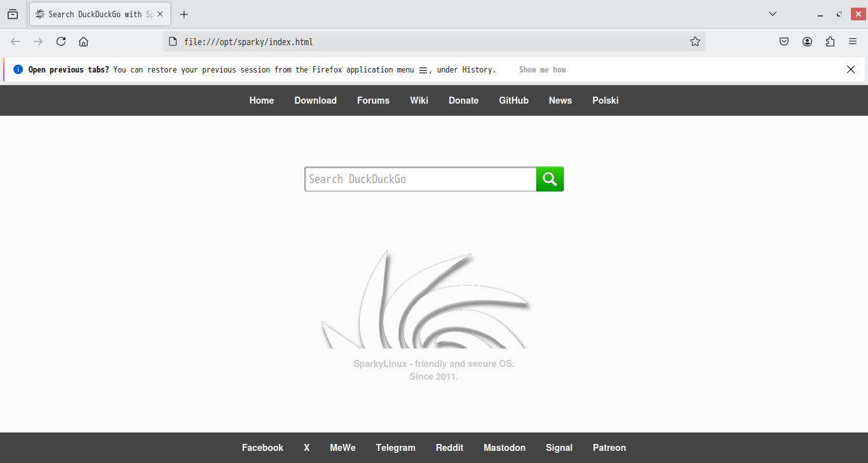Open the Extensions puzzle icon
Viewport: 868px width, 463px height.
830,41
